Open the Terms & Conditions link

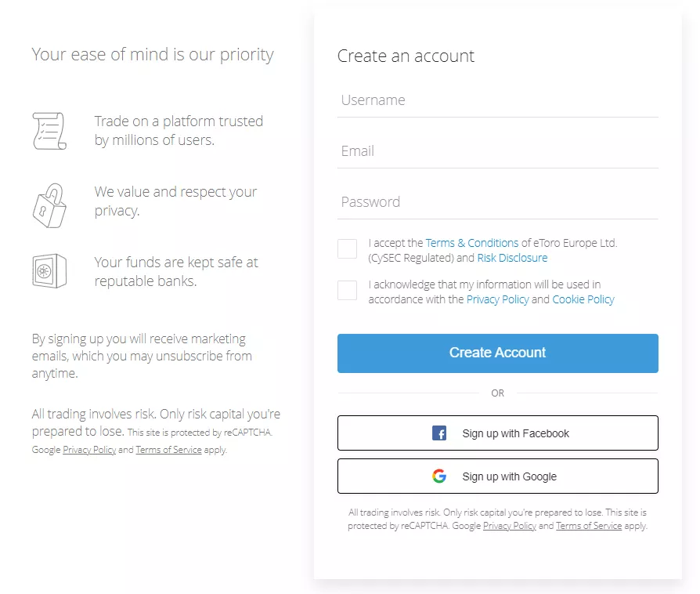click(471, 243)
